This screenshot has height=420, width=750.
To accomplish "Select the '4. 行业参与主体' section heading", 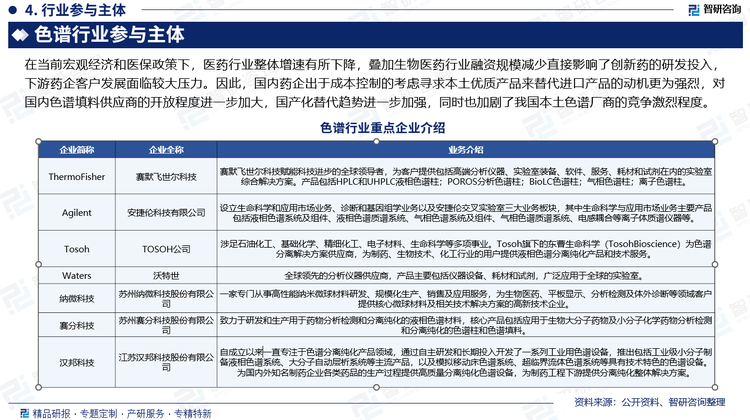I will [x=75, y=10].
